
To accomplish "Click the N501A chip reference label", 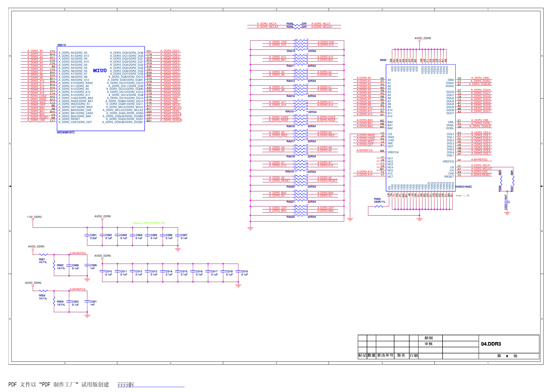I will 62,45.
